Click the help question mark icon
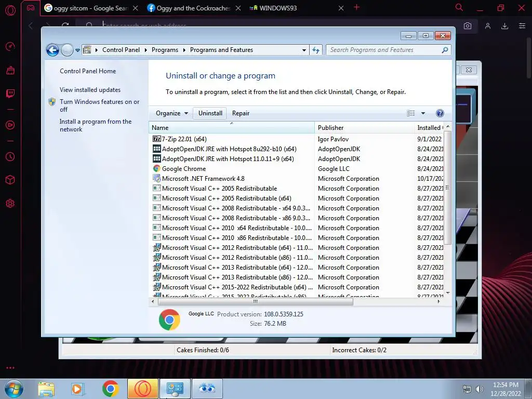Viewport: 532px width, 399px height. (x=440, y=113)
